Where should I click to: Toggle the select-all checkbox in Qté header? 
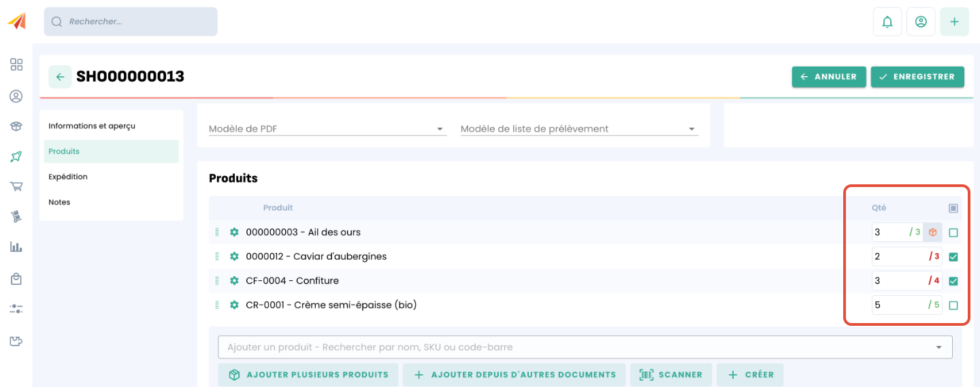[x=953, y=208]
